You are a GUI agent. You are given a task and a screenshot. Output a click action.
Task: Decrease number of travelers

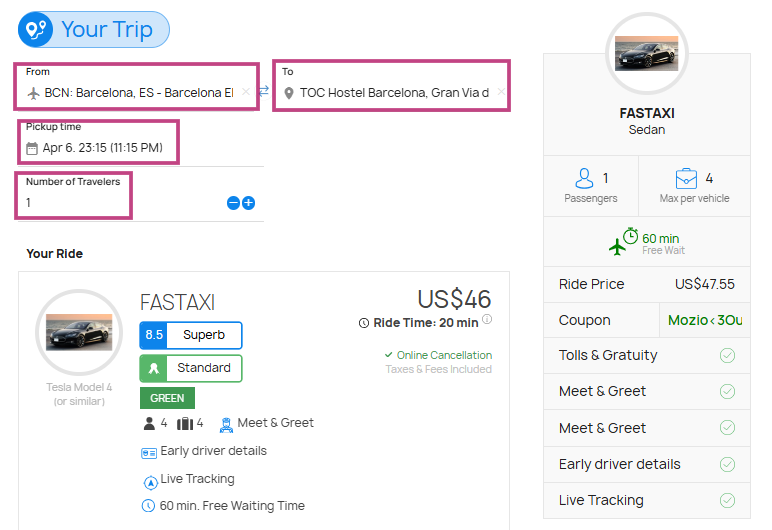(x=233, y=202)
